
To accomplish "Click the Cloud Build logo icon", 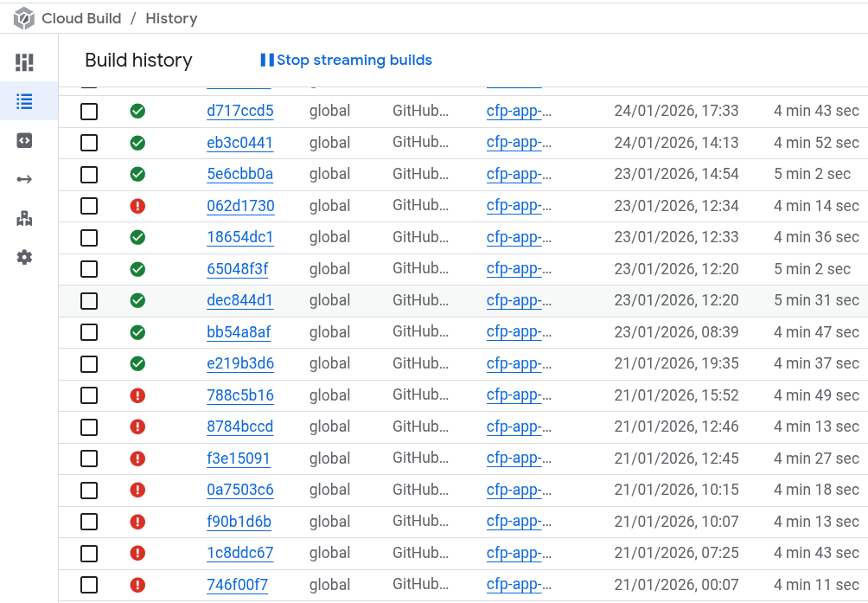I will click(23, 18).
